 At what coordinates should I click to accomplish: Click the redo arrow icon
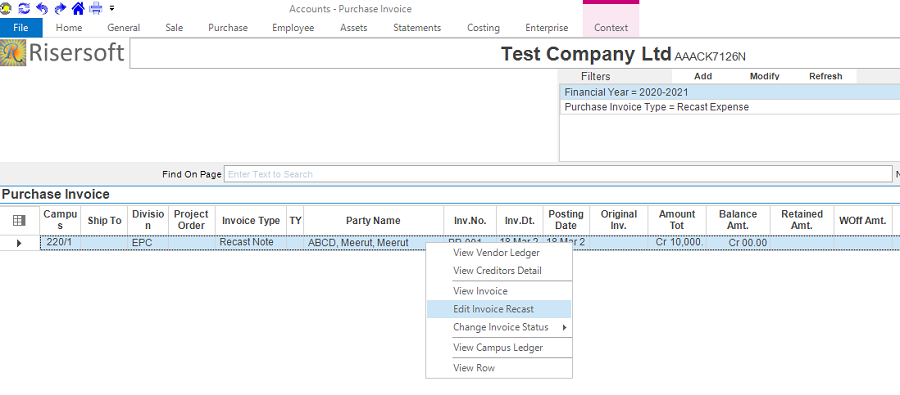(60, 8)
